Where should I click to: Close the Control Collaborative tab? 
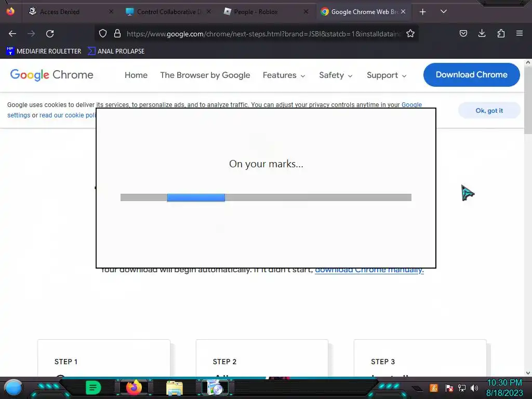point(209,11)
